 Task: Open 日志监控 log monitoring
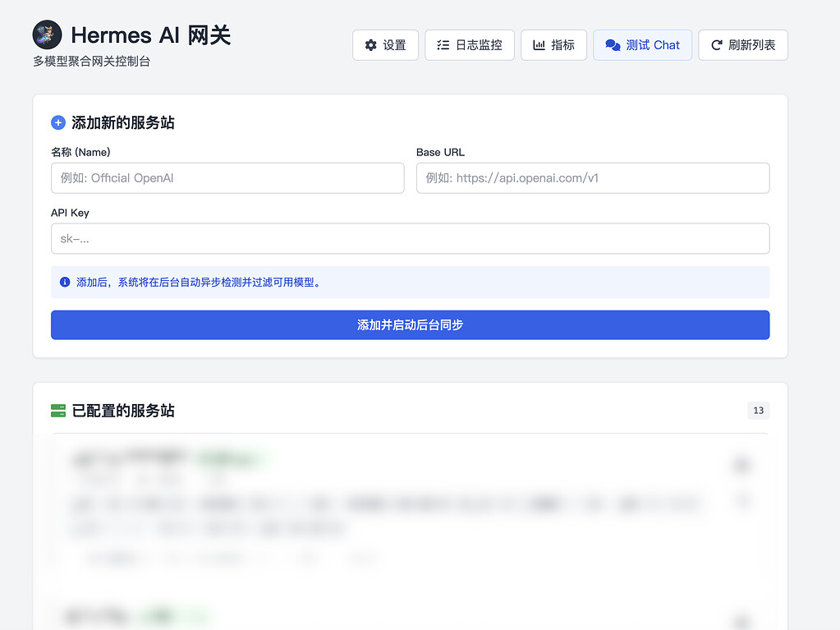tap(470, 45)
